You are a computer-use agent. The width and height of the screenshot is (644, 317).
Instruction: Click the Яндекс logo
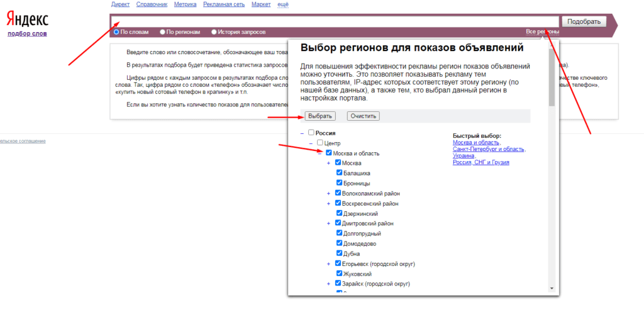click(27, 20)
